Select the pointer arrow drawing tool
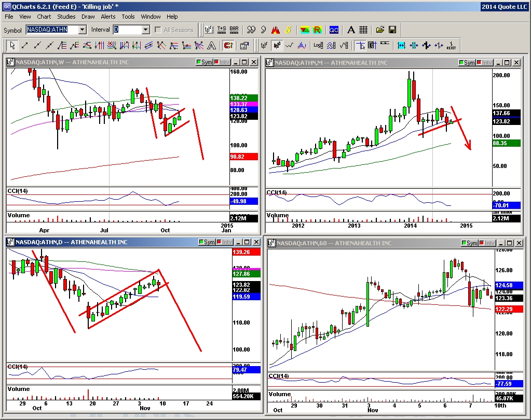531x420 pixels. (x=12, y=45)
